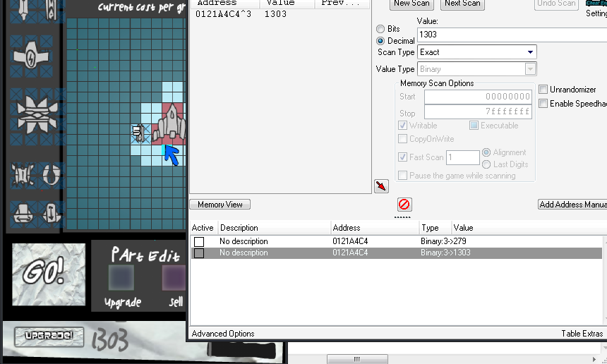The width and height of the screenshot is (607, 364).
Task: Click the blue Upgrade part swatch
Action: click(121, 278)
